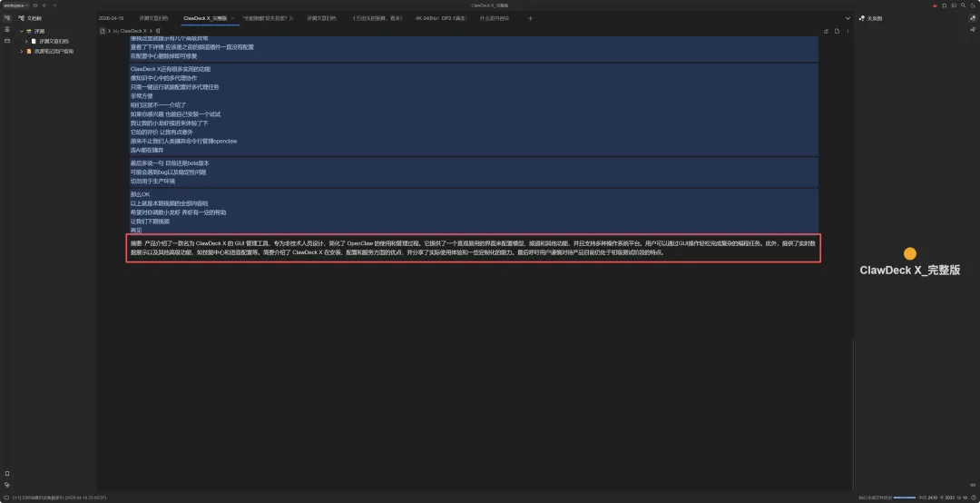The width and height of the screenshot is (980, 503).
Task: Click the editor vertical scrollbar
Action: coord(853,413)
